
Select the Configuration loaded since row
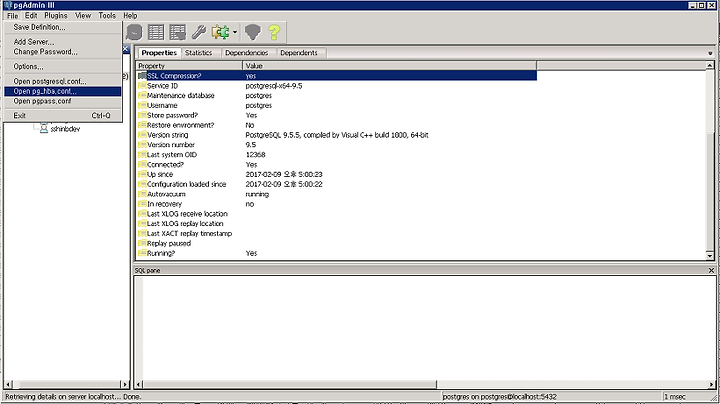coord(337,184)
